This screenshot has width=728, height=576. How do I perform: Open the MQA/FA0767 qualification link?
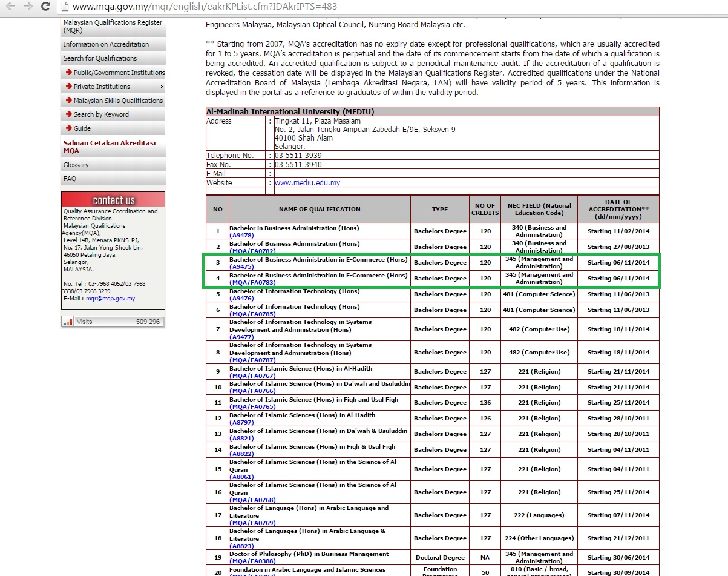click(252, 376)
